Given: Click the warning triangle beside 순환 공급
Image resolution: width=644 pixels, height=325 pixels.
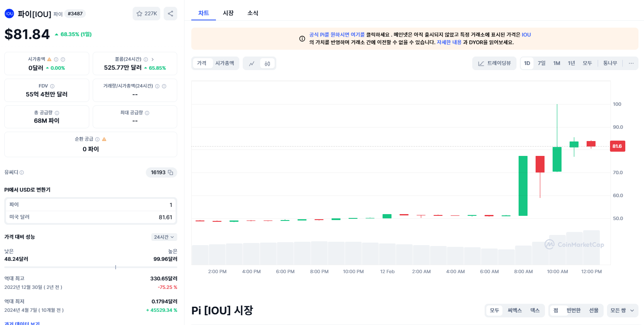Looking at the screenshot, I should coord(104,139).
